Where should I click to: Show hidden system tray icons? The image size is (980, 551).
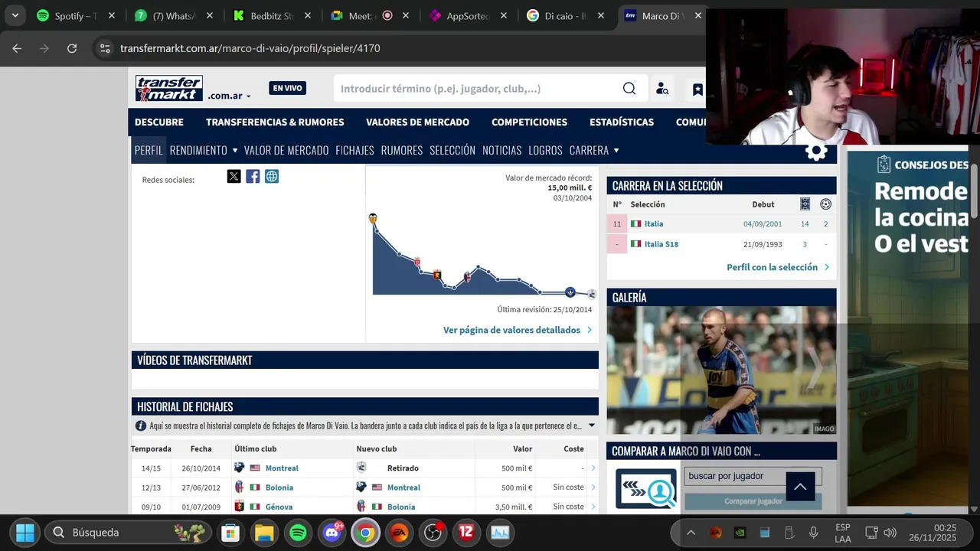(691, 533)
